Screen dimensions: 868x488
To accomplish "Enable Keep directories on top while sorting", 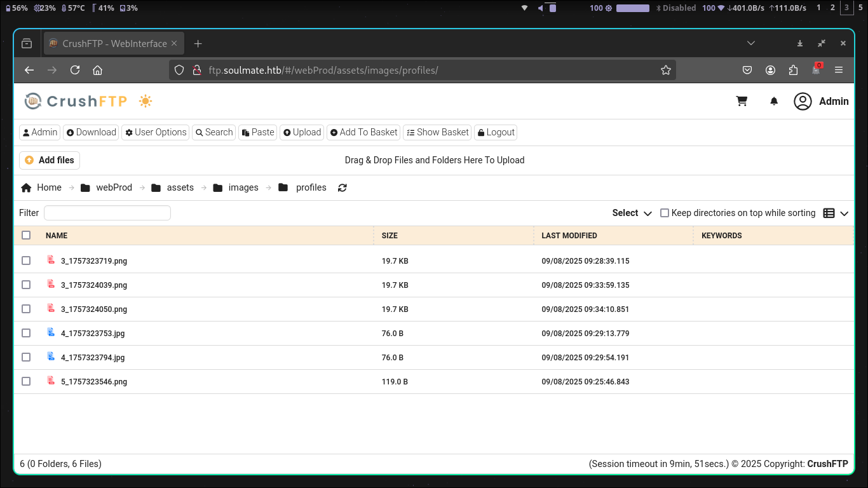I will coord(665,213).
